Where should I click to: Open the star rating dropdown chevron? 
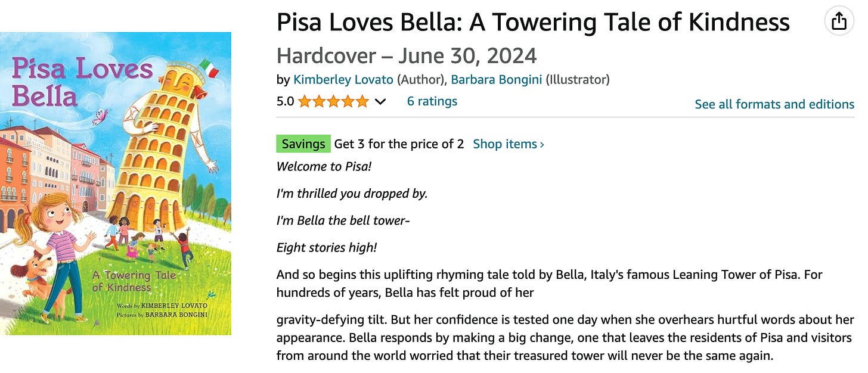[x=380, y=102]
